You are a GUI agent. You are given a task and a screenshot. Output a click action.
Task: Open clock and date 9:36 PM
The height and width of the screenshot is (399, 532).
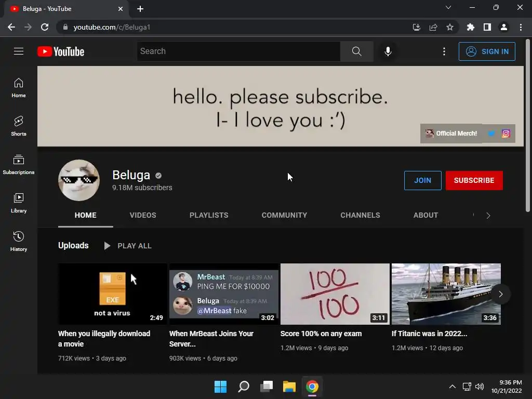tap(507, 387)
